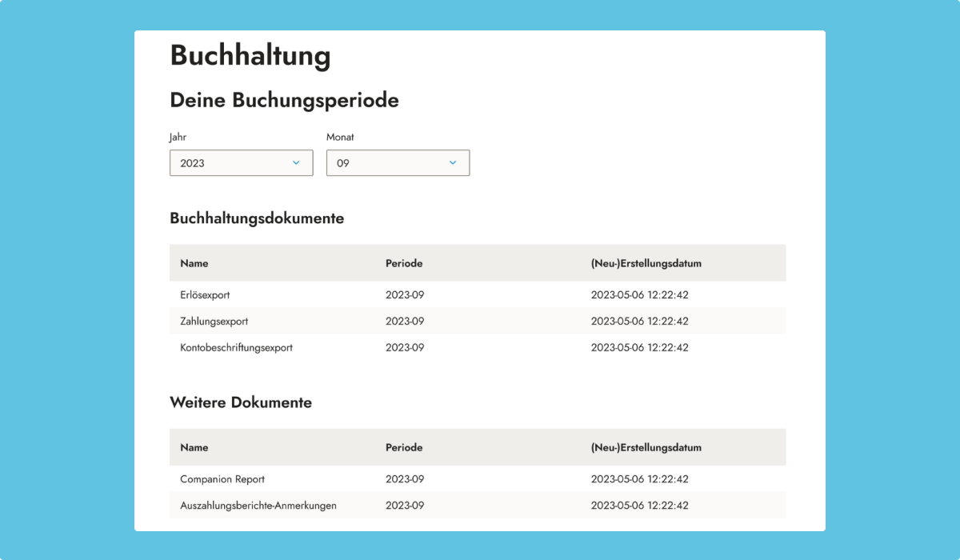Click the Jahr field label
This screenshot has width=960, height=560.
pos(178,138)
